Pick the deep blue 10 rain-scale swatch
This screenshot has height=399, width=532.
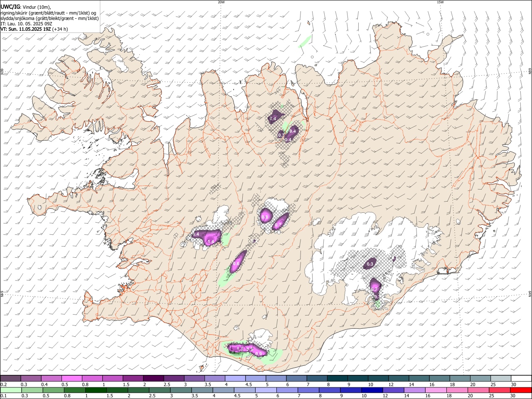[372, 390]
